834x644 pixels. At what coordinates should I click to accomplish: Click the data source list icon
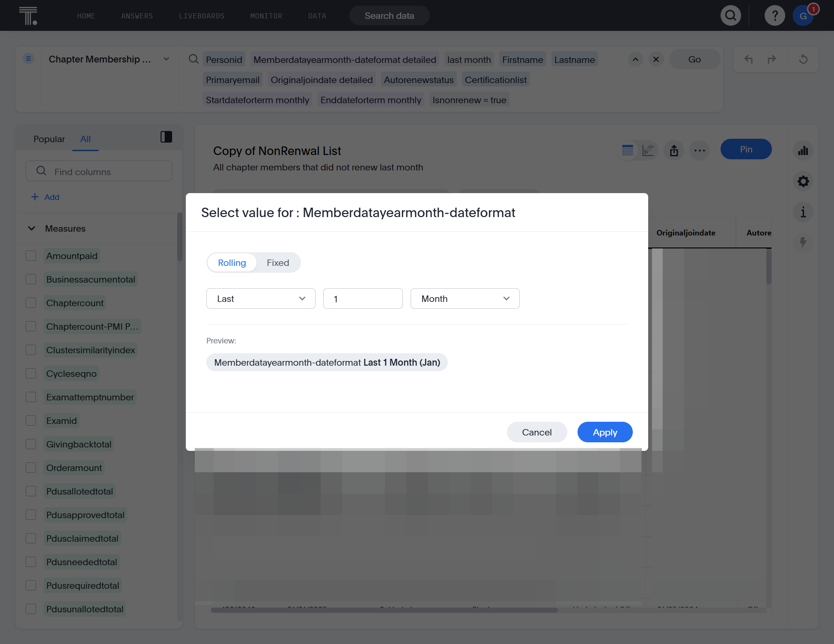click(x=29, y=59)
